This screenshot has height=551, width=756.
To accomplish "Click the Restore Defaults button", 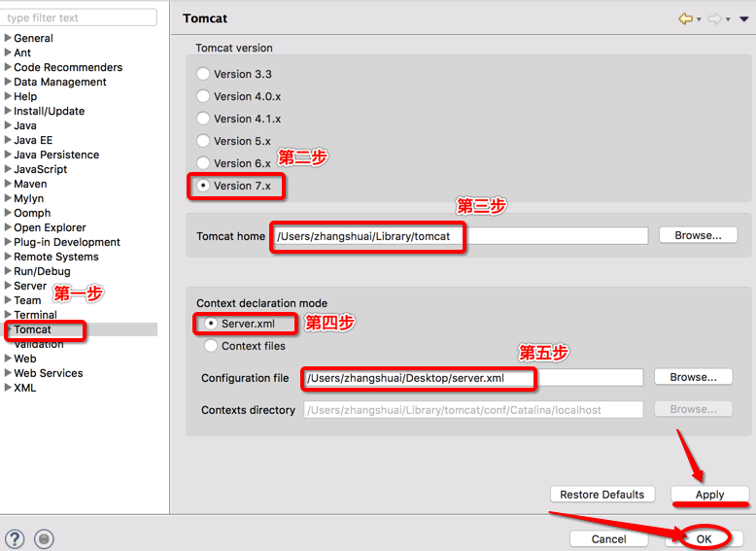I will (602, 494).
